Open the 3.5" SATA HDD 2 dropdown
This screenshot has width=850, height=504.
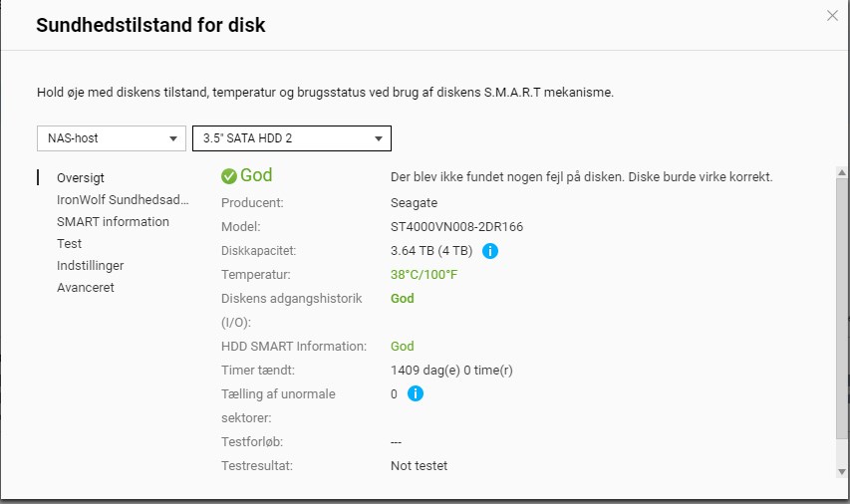pos(292,138)
